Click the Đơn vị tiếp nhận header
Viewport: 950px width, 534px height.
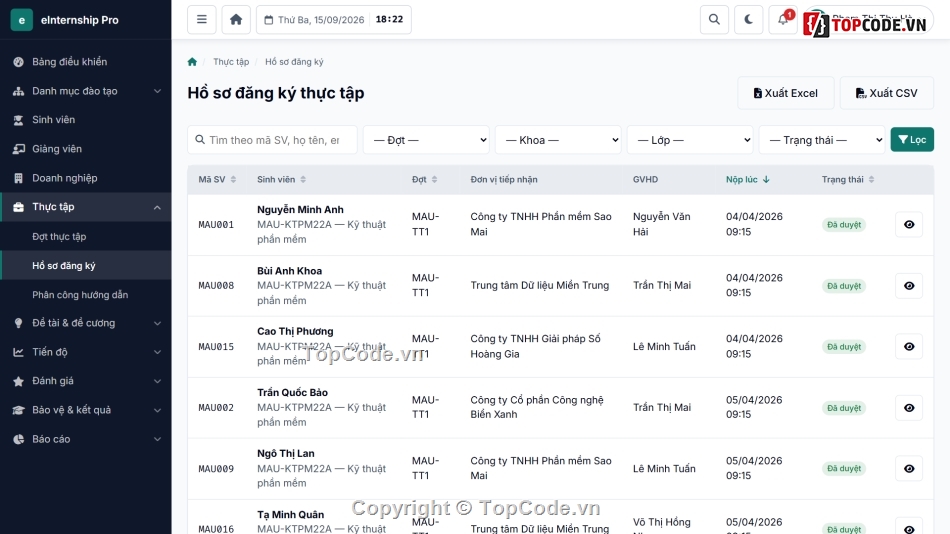[503, 179]
